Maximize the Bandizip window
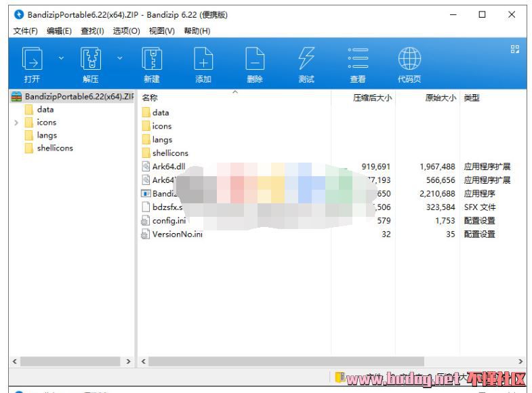Viewport: 532px width, 393px height. [482, 15]
